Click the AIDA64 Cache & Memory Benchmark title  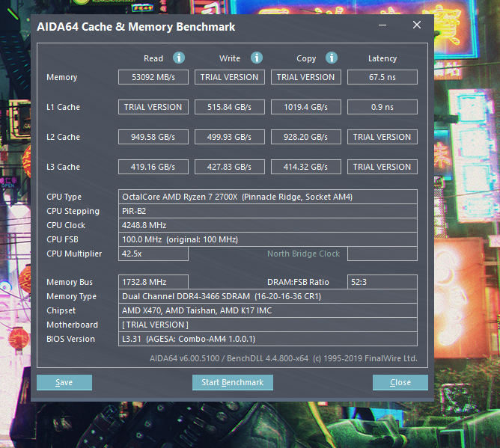(136, 27)
